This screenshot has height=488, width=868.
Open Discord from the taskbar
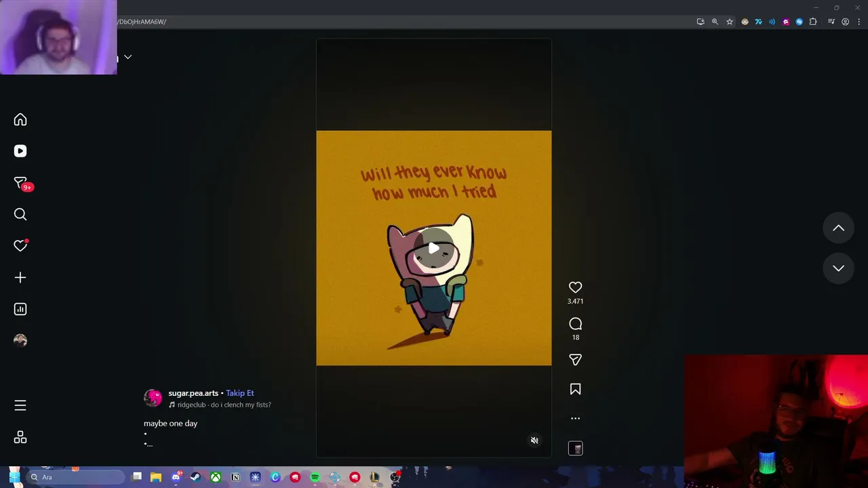point(176,477)
